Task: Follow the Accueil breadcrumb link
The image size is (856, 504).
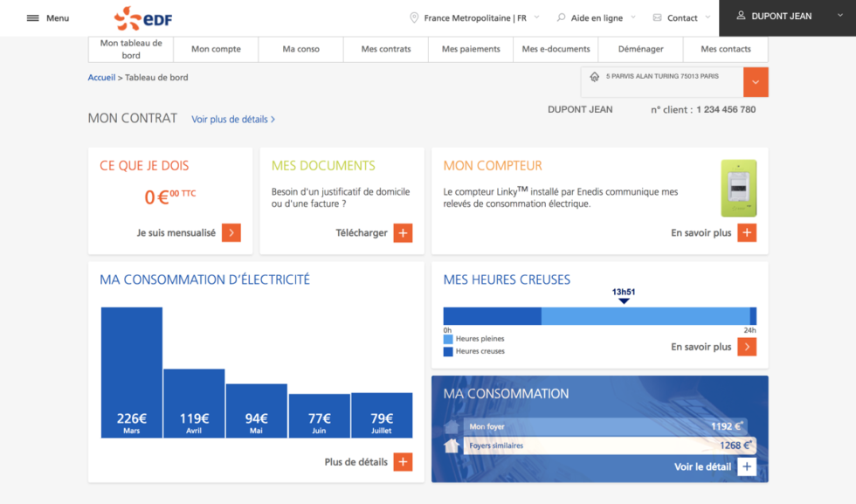Action: pyautogui.click(x=100, y=77)
